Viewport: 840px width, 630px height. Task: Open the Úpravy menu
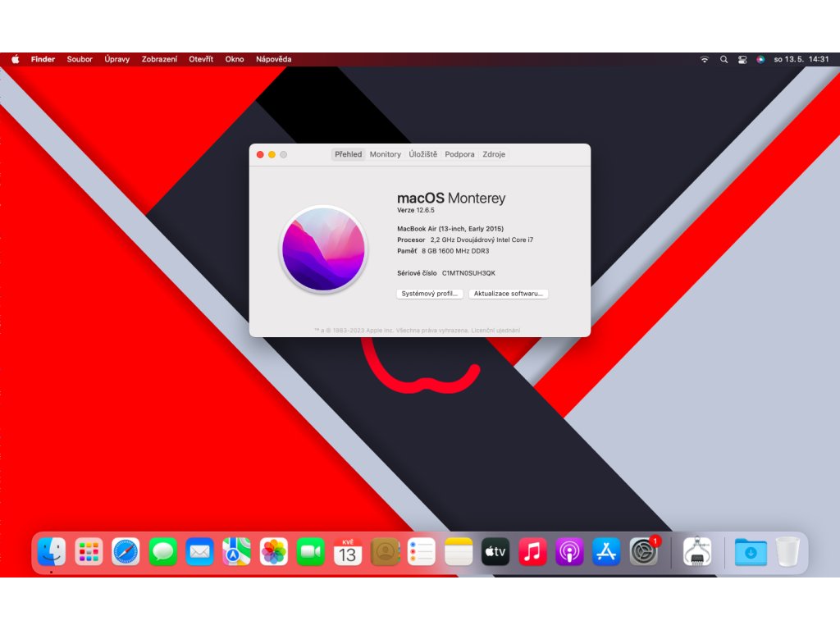click(x=116, y=59)
